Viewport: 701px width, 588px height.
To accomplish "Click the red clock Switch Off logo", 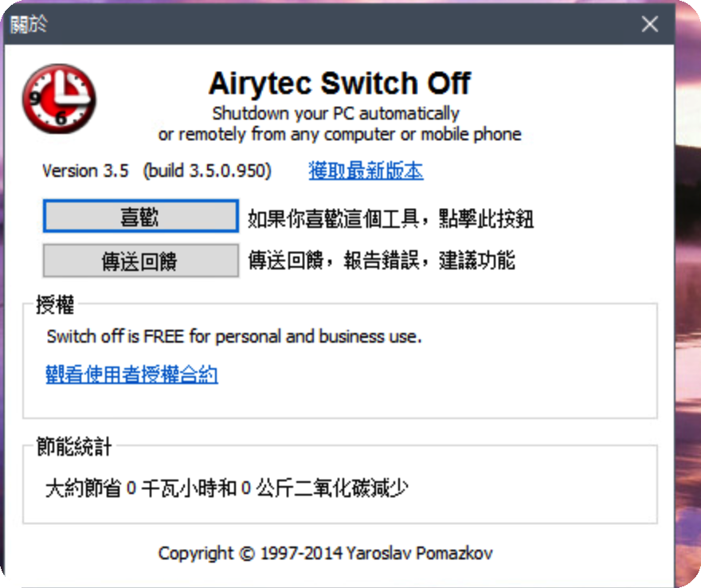I will (58, 99).
